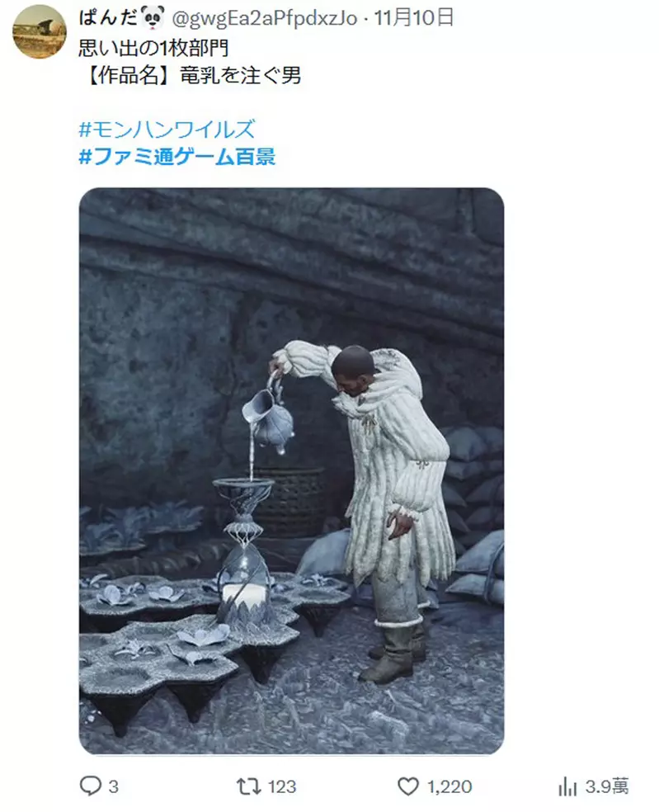
Task: Open the user's profile avatar
Action: point(40,31)
